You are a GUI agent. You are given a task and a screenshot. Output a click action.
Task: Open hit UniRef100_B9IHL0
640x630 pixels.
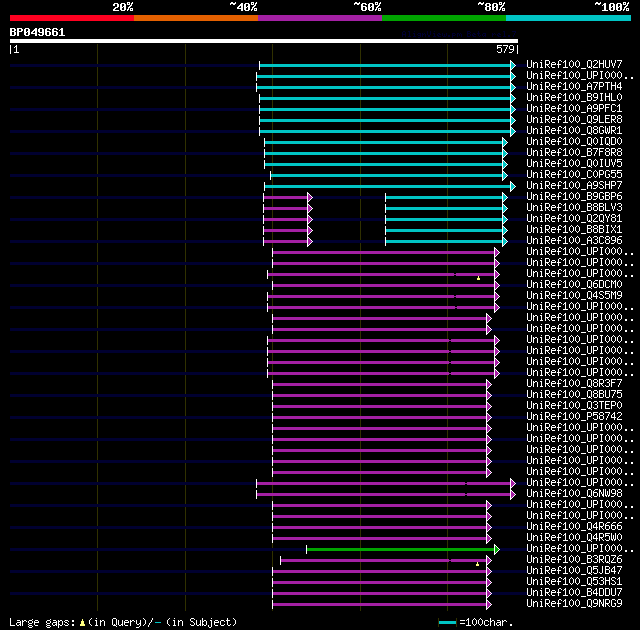click(x=574, y=98)
